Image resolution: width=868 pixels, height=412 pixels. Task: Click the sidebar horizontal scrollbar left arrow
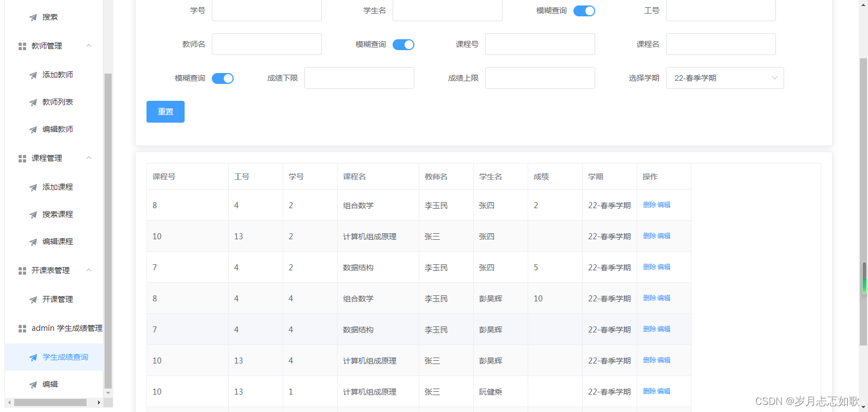9,403
